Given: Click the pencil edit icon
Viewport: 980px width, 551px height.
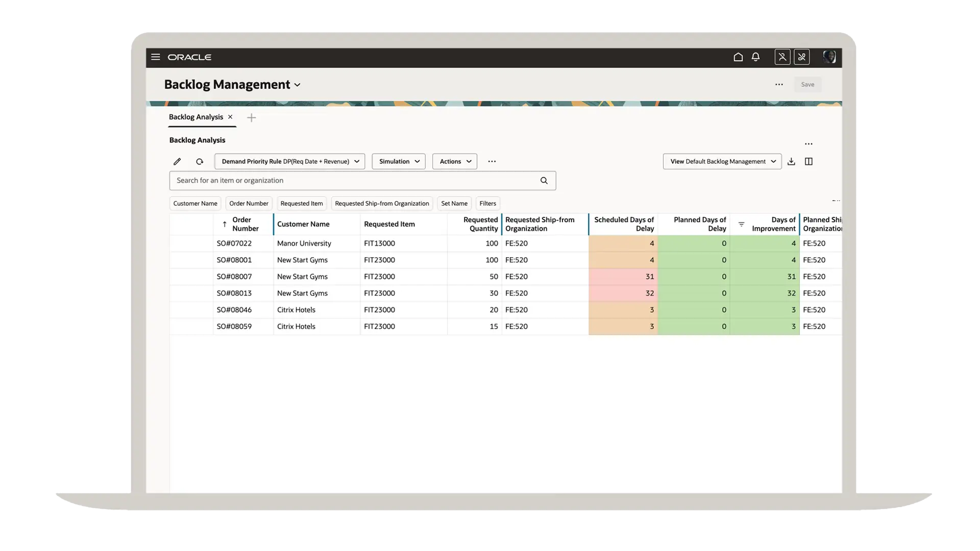Looking at the screenshot, I should point(177,162).
